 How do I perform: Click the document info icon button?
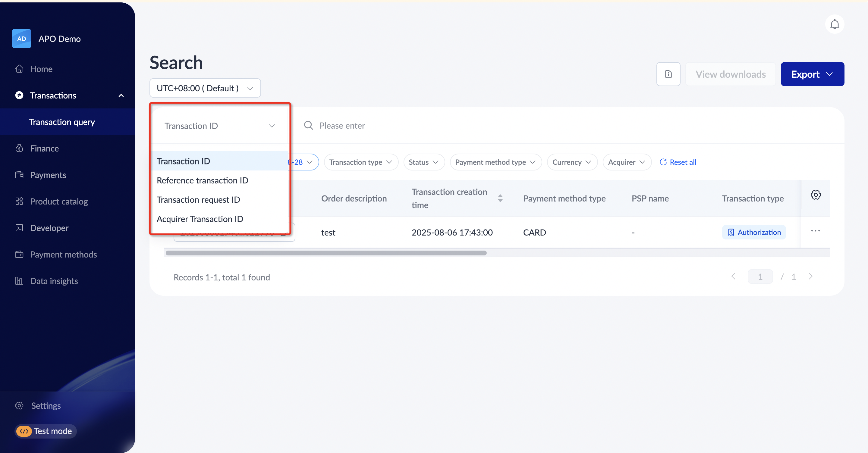click(x=668, y=74)
